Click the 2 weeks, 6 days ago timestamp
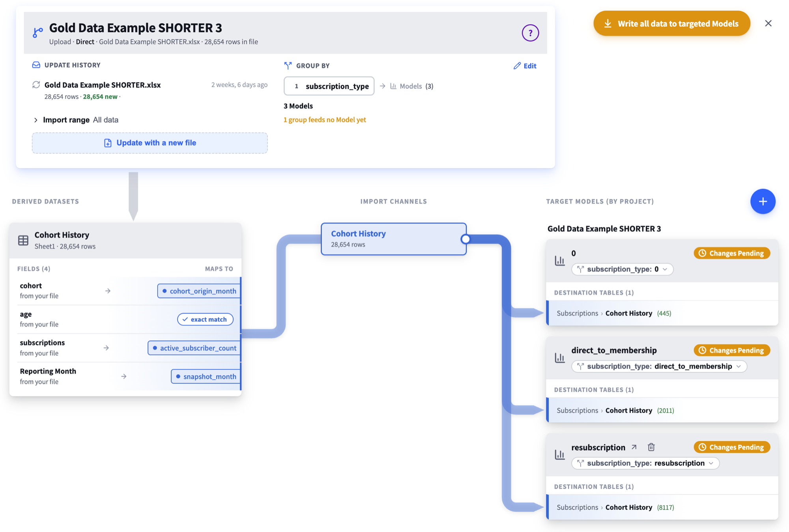 click(239, 85)
